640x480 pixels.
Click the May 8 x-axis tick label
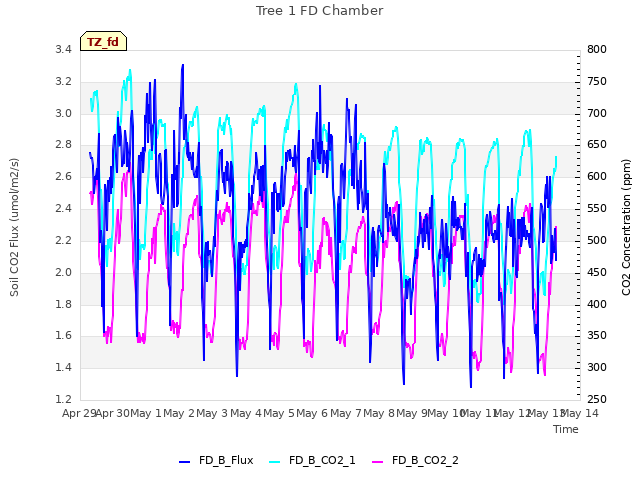[x=379, y=413]
